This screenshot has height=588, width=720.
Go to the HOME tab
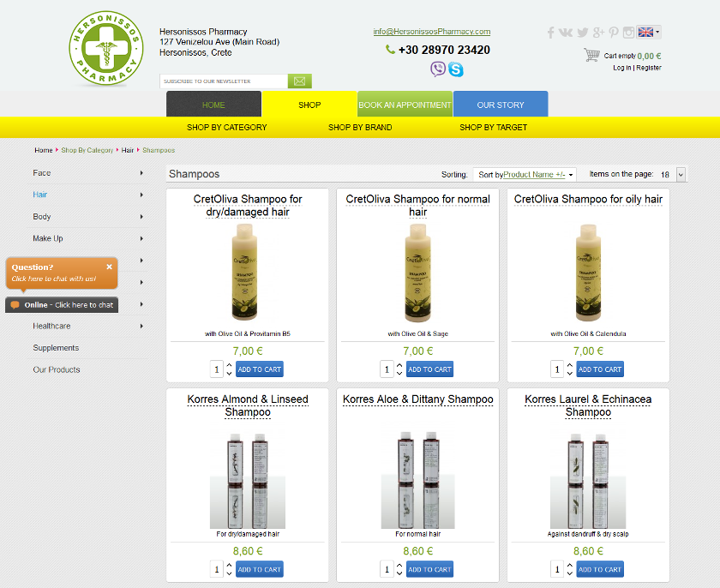(213, 105)
